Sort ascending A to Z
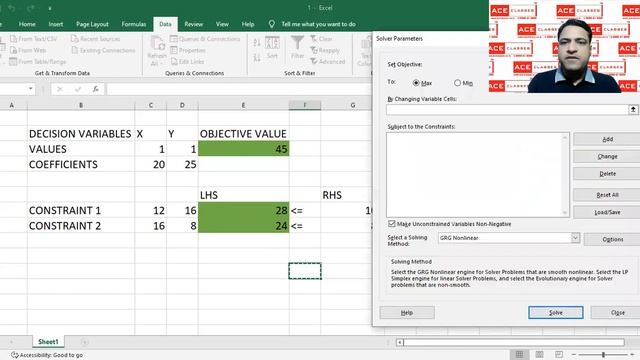This screenshot has width=640, height=360. 257,43
